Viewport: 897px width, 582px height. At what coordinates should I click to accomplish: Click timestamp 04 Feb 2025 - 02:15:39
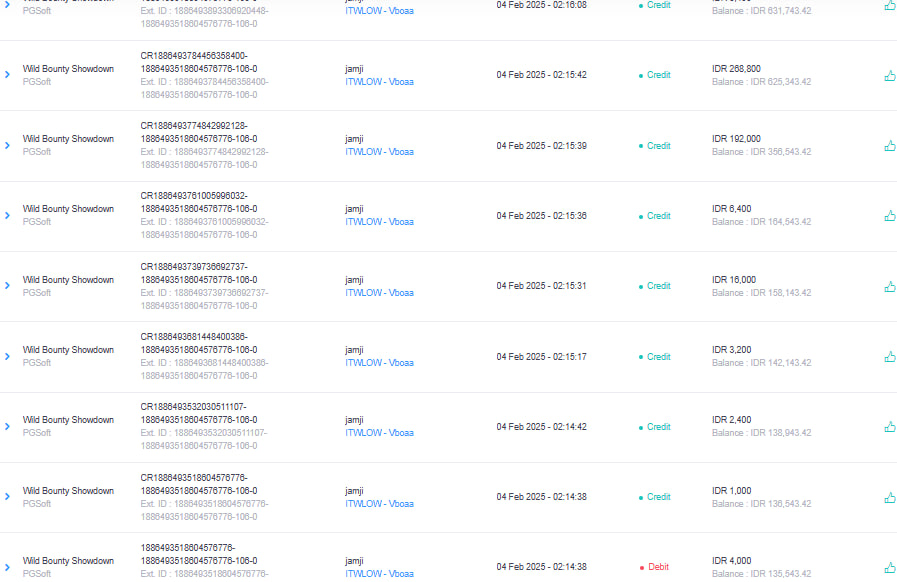click(541, 146)
